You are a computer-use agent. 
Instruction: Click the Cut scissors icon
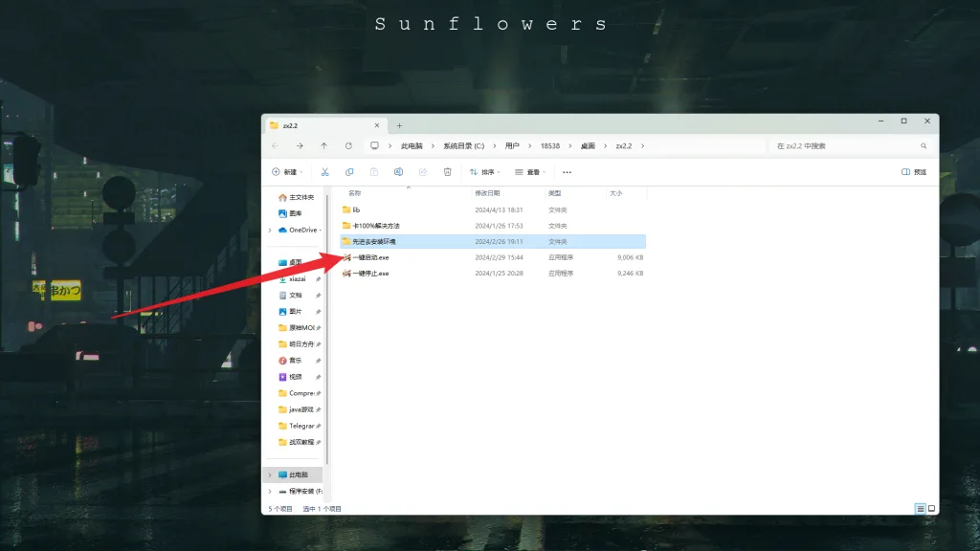[x=325, y=172]
